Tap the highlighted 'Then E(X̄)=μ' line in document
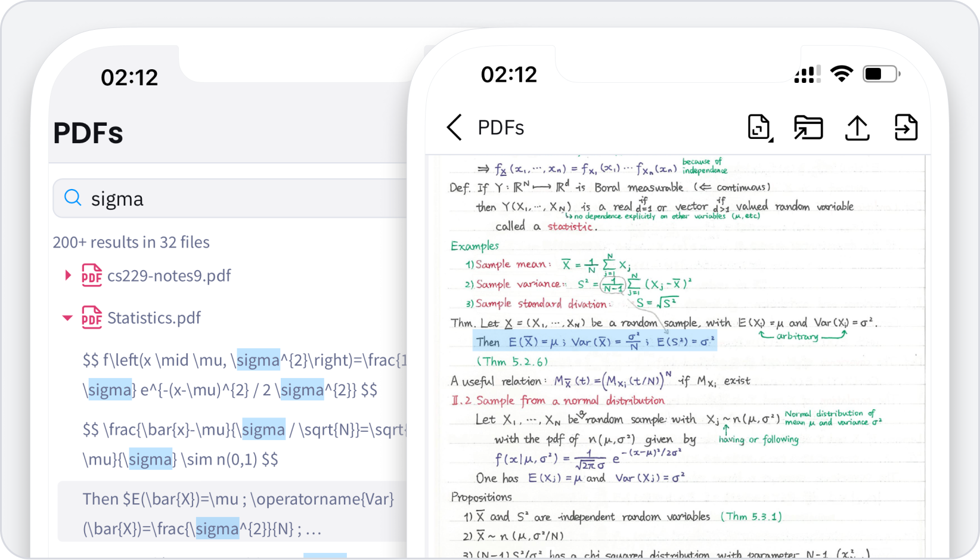Viewport: 980px width, 560px height. click(x=594, y=342)
